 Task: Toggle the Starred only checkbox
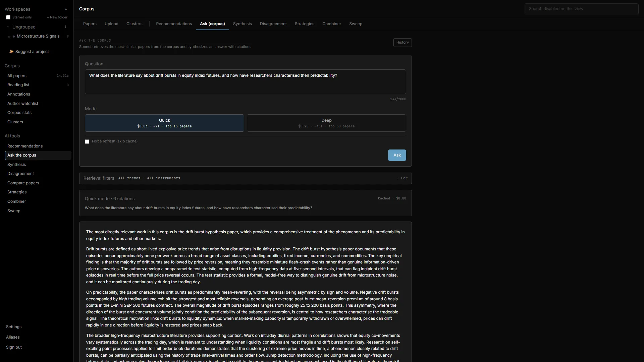pos(8,17)
